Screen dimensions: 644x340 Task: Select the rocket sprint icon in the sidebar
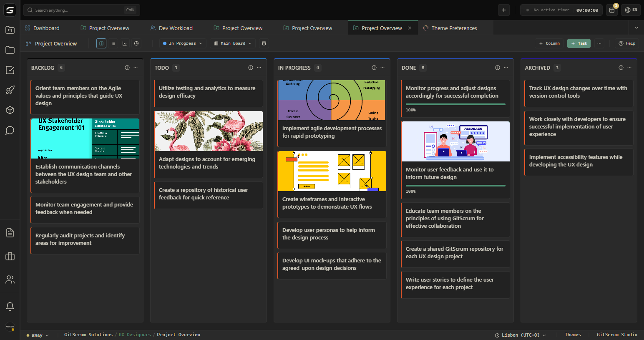point(10,90)
